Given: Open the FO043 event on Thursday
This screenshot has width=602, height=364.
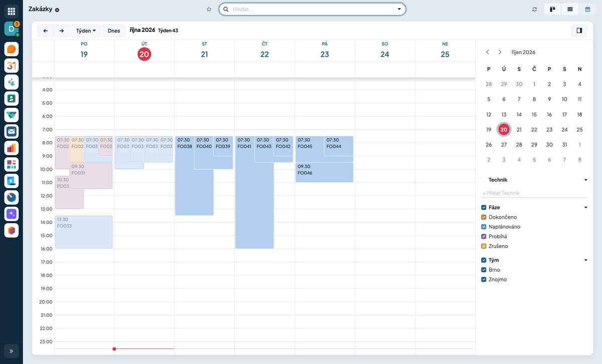Looking at the screenshot, I should [264, 149].
